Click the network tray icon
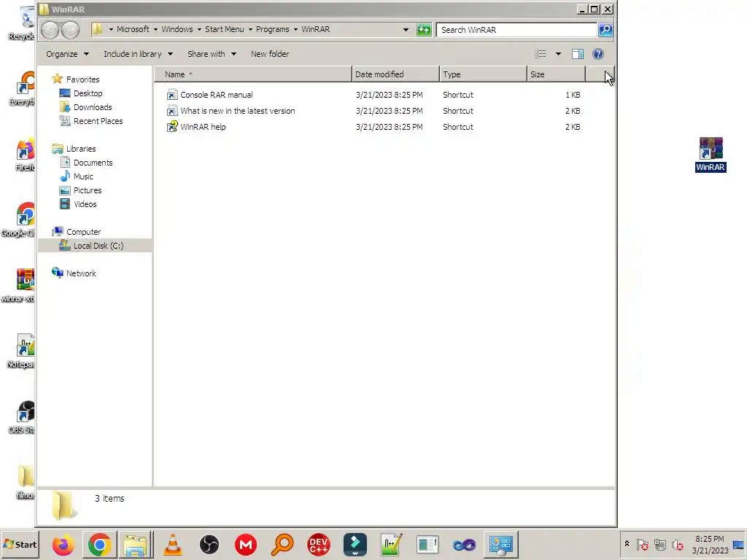The height and width of the screenshot is (560, 747). click(659, 544)
